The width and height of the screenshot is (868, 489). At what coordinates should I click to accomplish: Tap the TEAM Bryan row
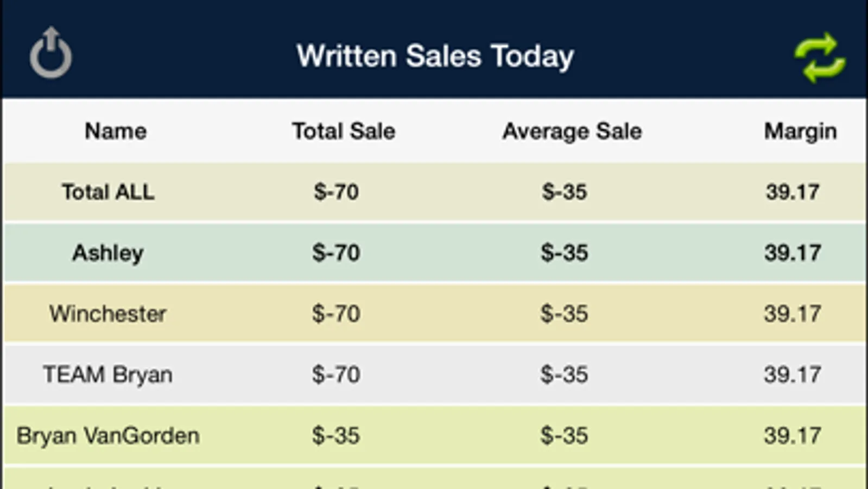point(108,375)
